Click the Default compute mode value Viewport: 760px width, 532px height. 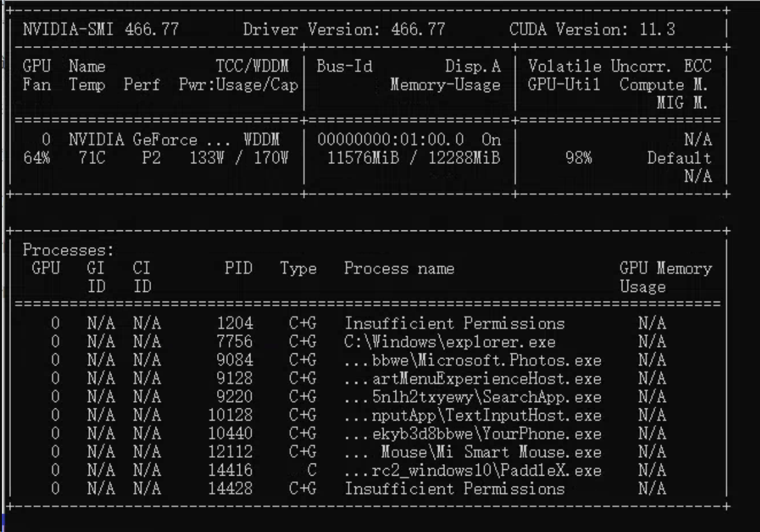point(679,158)
